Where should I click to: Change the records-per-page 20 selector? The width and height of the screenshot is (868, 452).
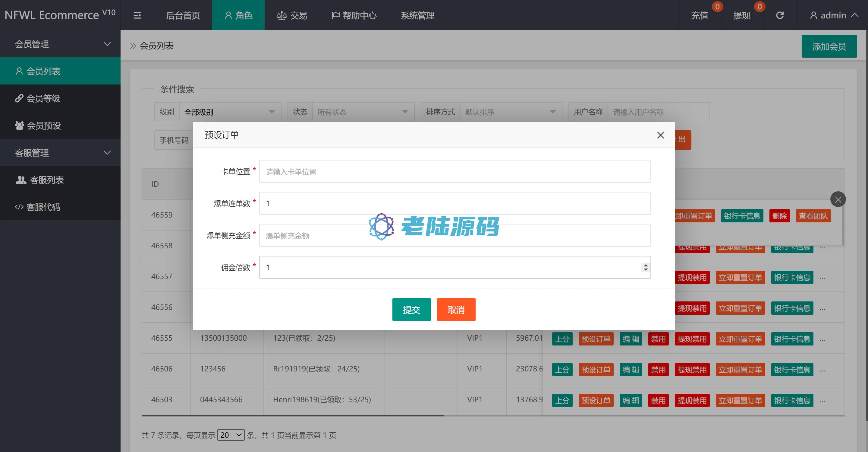231,435
